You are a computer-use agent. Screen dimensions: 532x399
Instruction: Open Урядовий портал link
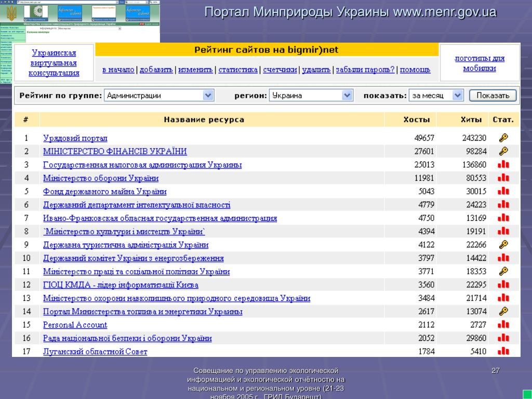pos(75,138)
